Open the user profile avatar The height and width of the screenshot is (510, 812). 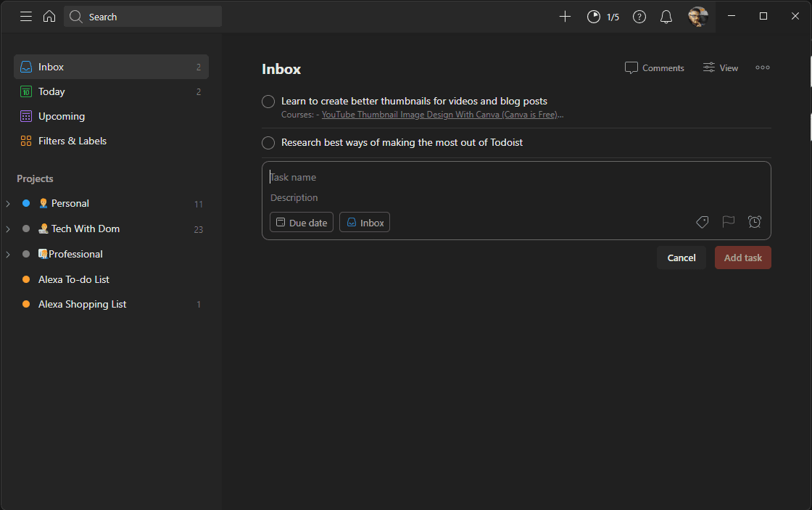click(698, 17)
